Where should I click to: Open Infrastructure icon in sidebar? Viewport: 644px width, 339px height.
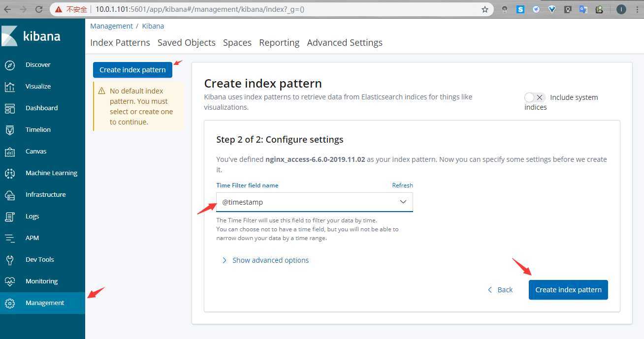click(10, 195)
